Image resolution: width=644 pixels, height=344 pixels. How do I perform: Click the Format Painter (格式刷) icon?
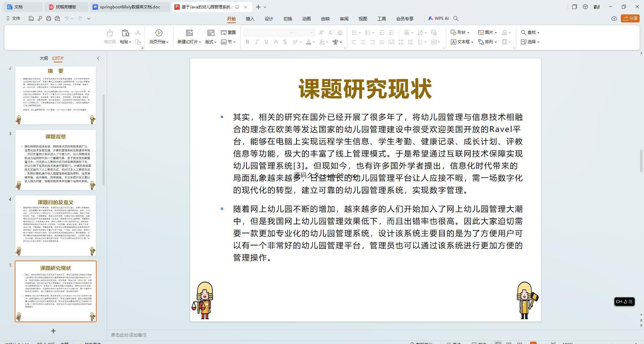[x=110, y=33]
